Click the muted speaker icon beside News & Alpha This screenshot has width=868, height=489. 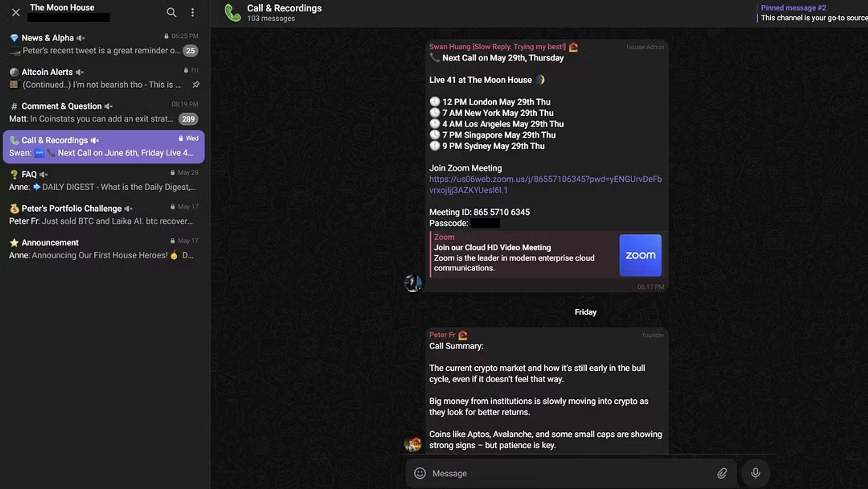pyautogui.click(x=80, y=38)
